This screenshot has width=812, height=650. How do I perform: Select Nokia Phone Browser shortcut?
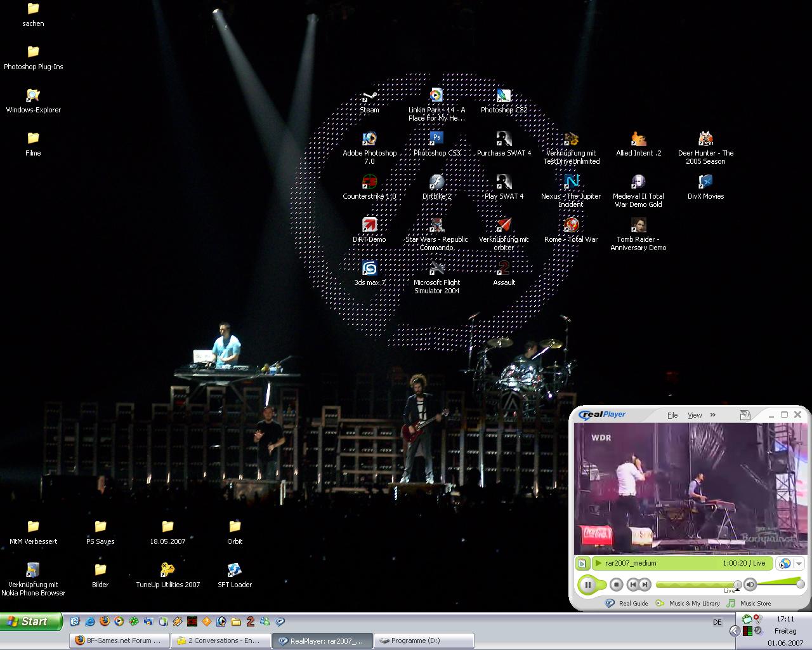pyautogui.click(x=33, y=580)
